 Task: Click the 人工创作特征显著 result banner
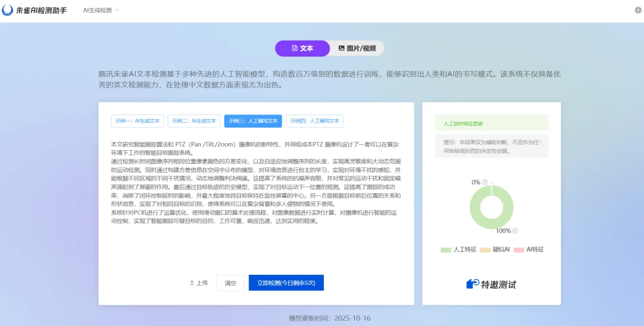pos(491,123)
